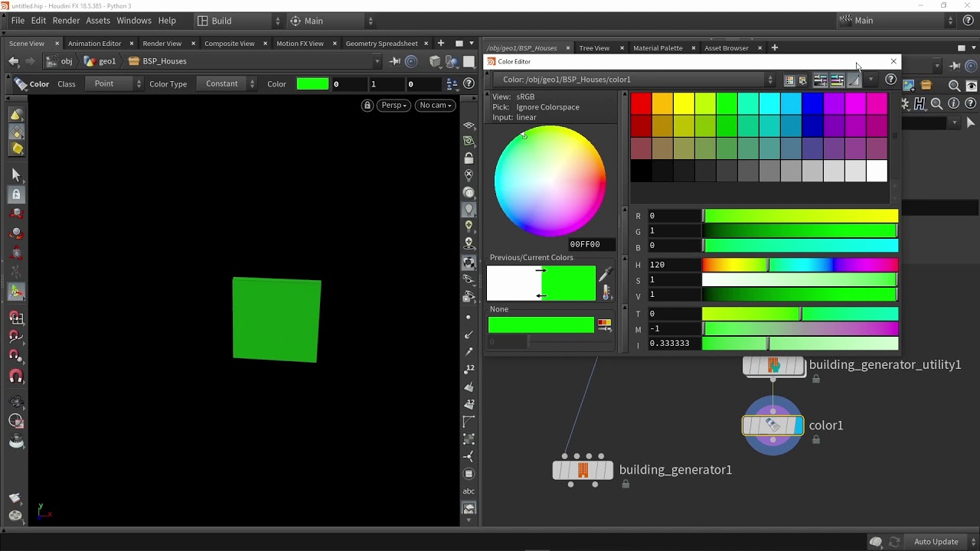This screenshot has height=551, width=980.
Task: Select the building_generator_utility1 node
Action: click(x=773, y=366)
